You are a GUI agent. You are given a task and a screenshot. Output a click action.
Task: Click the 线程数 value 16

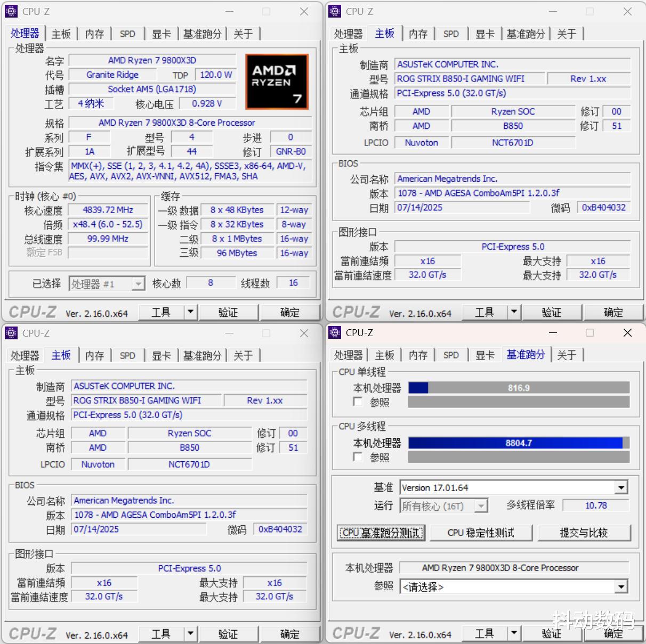click(x=293, y=283)
